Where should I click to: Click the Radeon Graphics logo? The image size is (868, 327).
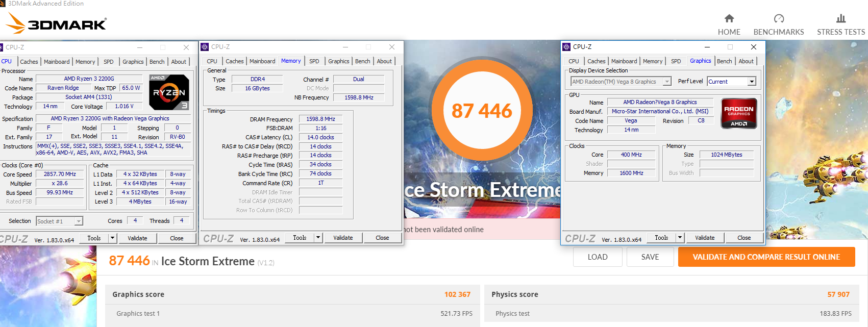tap(739, 113)
